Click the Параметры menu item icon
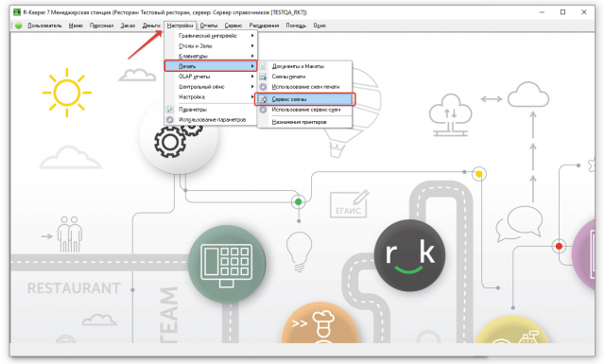Viewport: 605px width, 364px height. tap(170, 110)
